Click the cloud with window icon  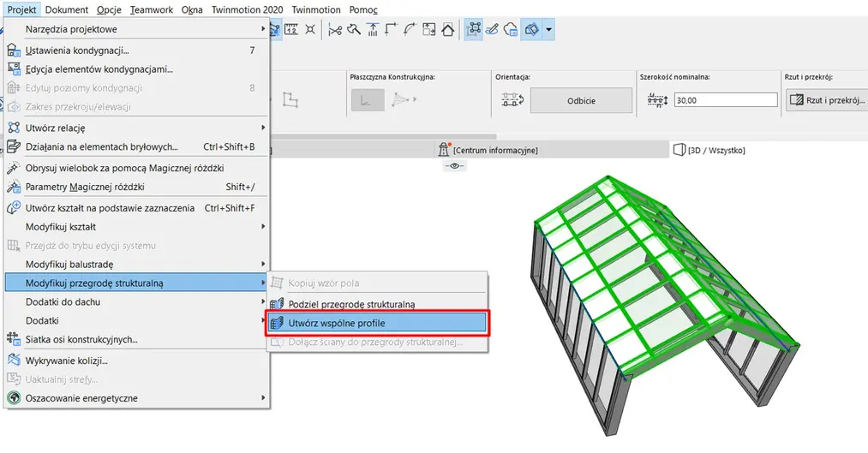pos(511,29)
